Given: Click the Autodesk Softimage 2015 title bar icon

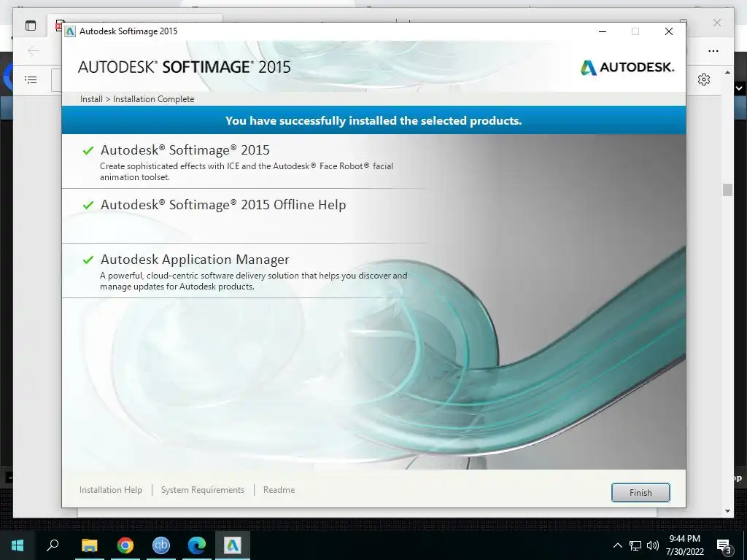Looking at the screenshot, I should pos(70,31).
